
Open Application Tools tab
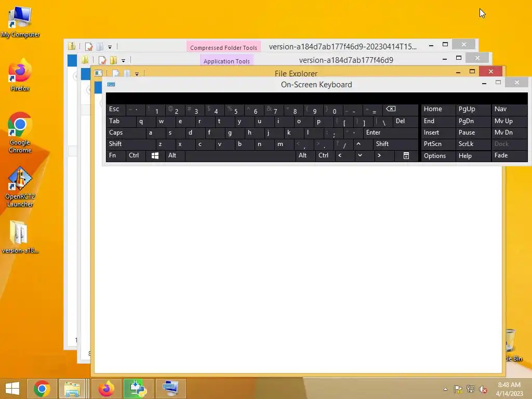[x=227, y=61]
